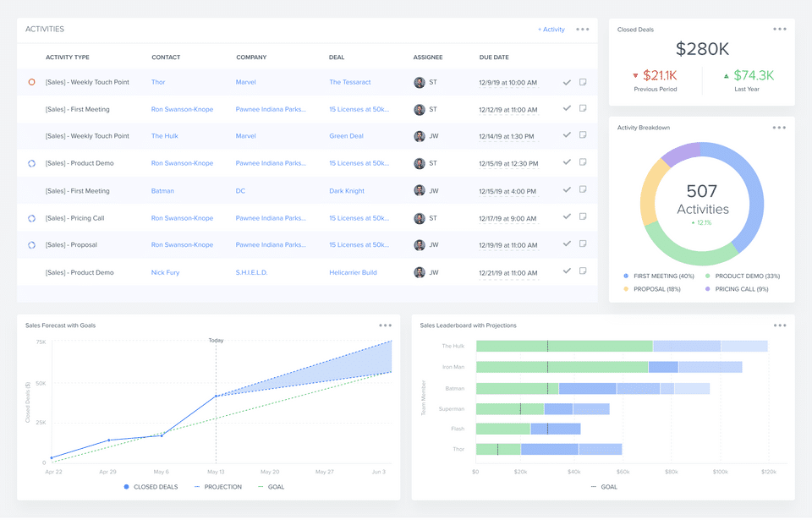Image resolution: width=812 pixels, height=525 pixels.
Task: Check off the Proposal activity checkmark
Action: tap(567, 243)
